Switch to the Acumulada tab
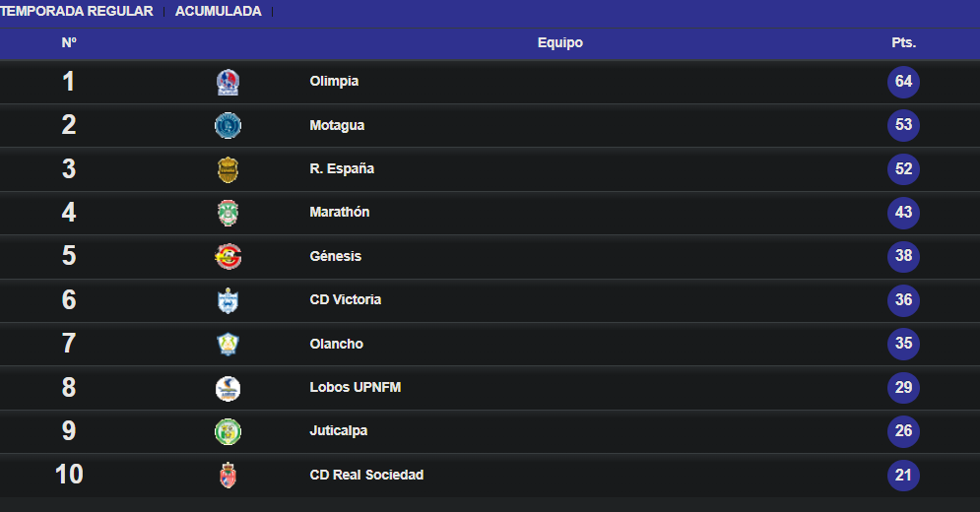This screenshot has height=512, width=980. (218, 11)
